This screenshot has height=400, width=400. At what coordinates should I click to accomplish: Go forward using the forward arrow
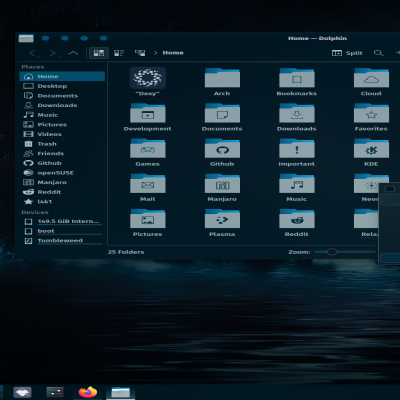coord(53,53)
